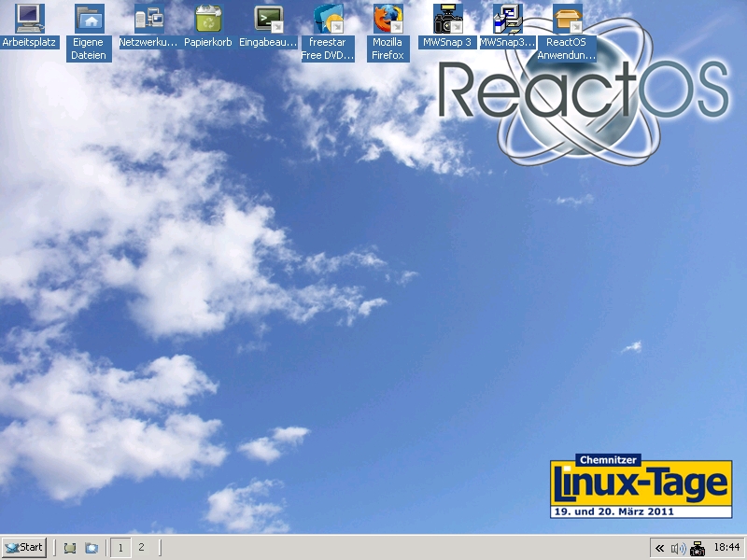Open the Papierkorb recycle bin
Screen dimensions: 747x560
pyautogui.click(x=207, y=19)
